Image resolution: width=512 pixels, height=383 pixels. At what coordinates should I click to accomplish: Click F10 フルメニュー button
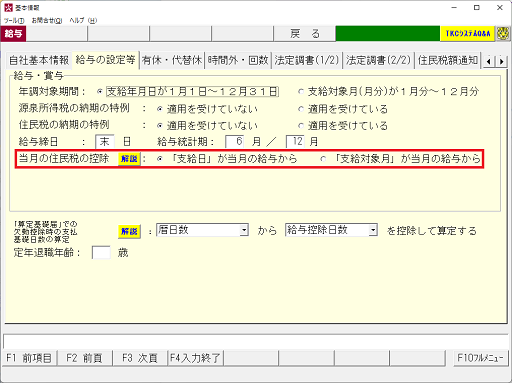pos(480,358)
